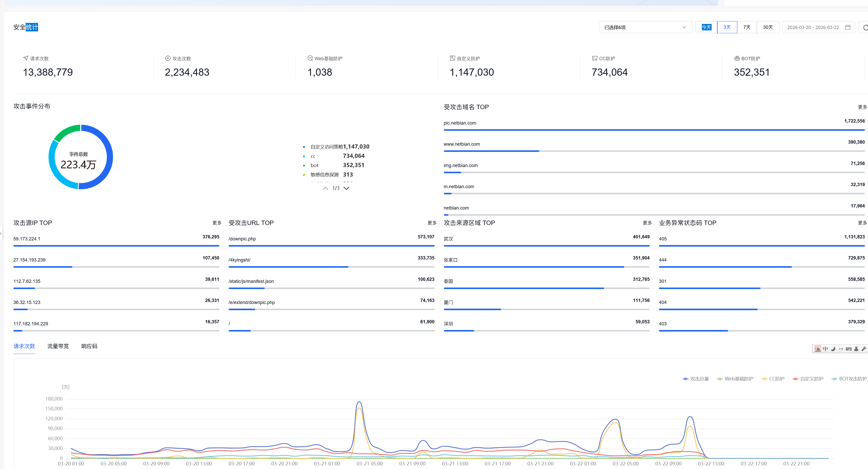Click the IME 中 language icon
The width and height of the screenshot is (868, 469).
(825, 349)
